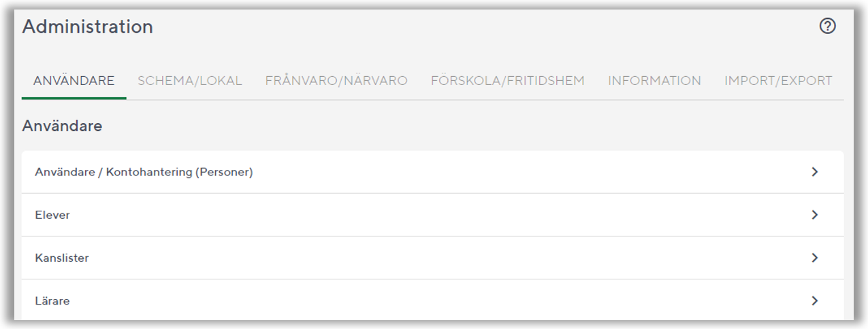
Task: Expand the Elever row arrow
Action: pyautogui.click(x=814, y=215)
